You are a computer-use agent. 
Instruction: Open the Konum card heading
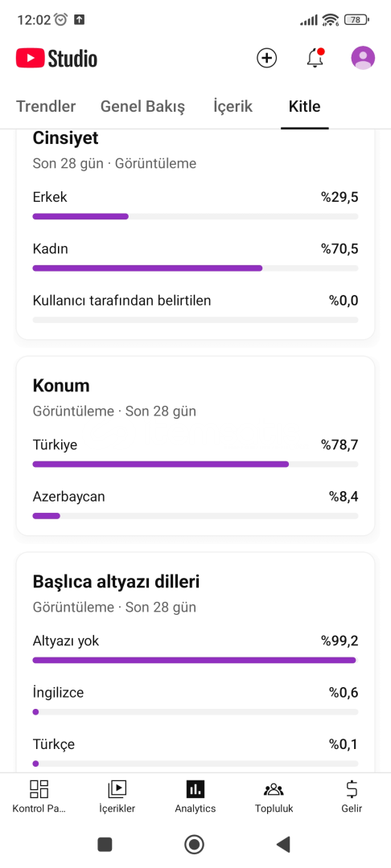(61, 385)
